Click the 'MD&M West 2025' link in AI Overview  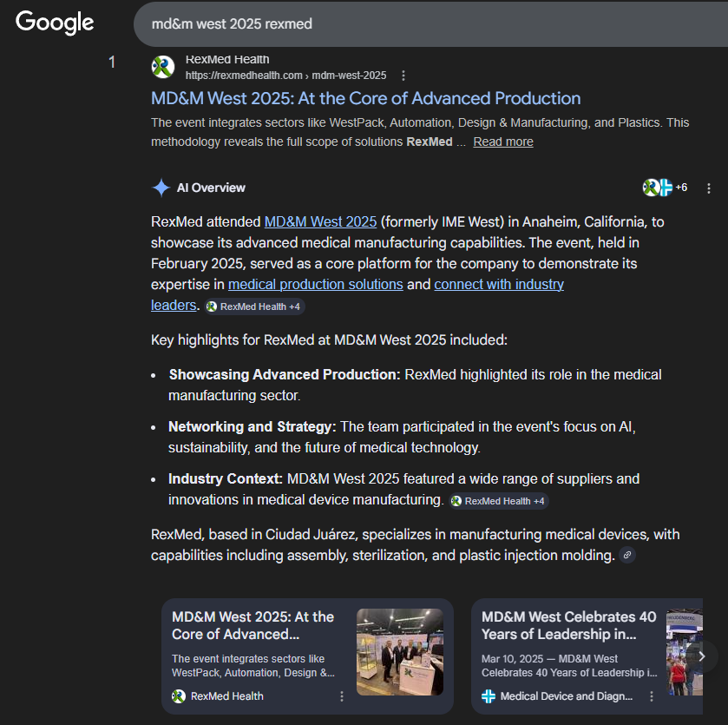click(320, 222)
